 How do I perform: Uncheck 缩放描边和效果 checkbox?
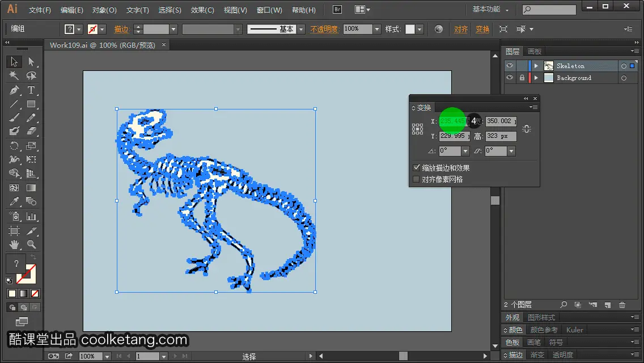(x=417, y=168)
